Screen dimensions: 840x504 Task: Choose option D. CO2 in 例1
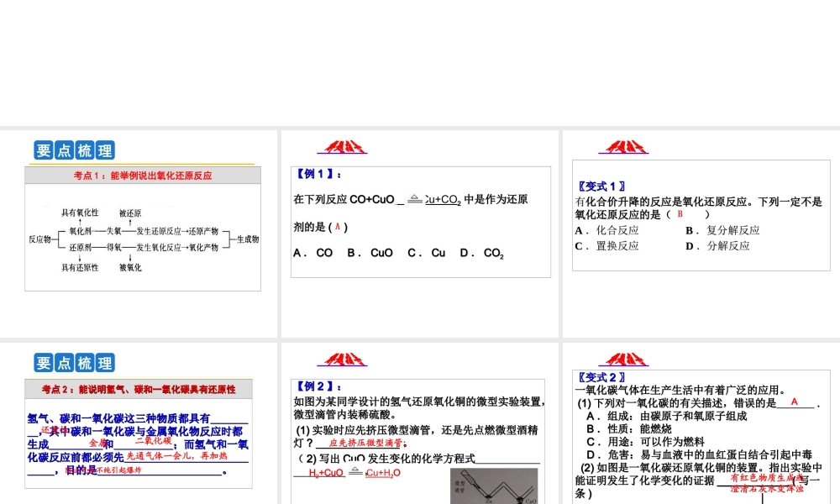click(481, 254)
